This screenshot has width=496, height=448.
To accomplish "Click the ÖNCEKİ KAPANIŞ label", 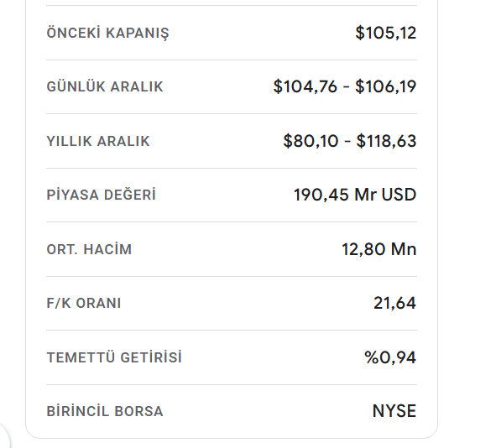I will (x=108, y=33).
